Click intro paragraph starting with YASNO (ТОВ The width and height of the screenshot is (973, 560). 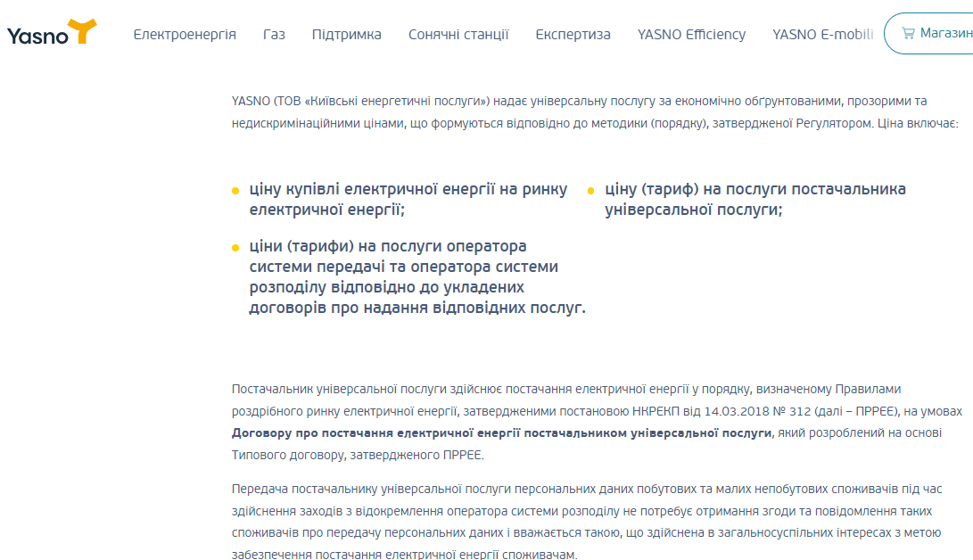pos(595,112)
